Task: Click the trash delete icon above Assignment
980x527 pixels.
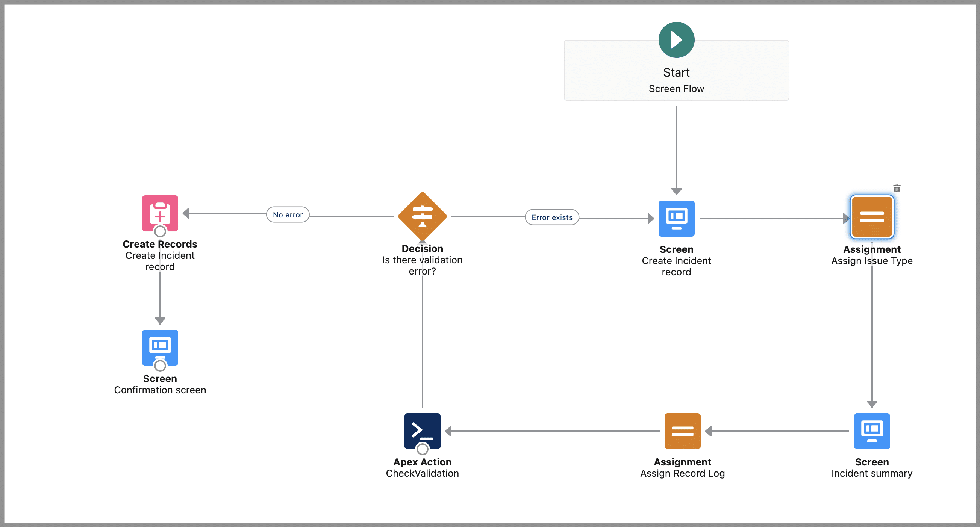Action: (897, 188)
